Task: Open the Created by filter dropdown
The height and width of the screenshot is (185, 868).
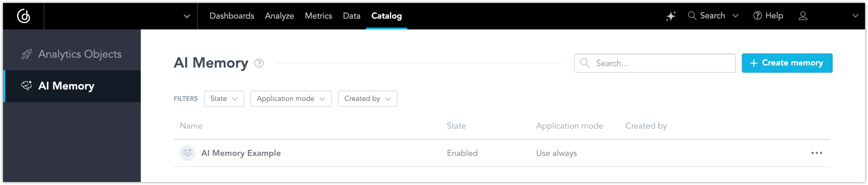Action: (x=367, y=99)
